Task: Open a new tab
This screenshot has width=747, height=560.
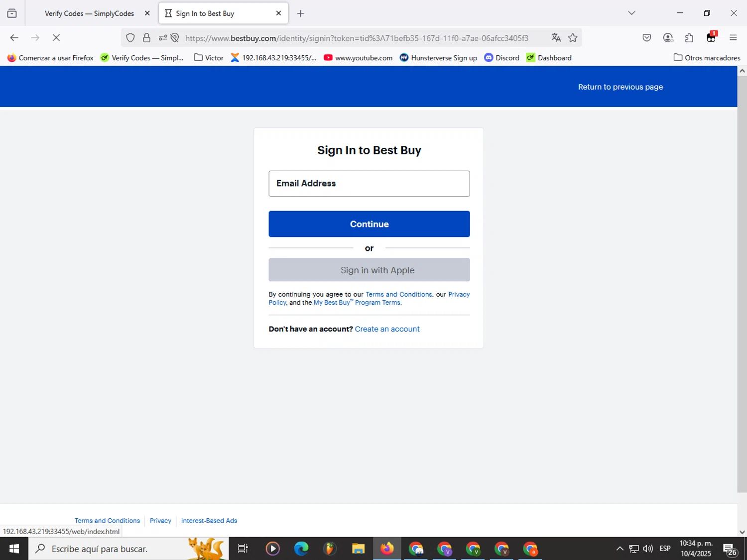Action: pos(300,13)
